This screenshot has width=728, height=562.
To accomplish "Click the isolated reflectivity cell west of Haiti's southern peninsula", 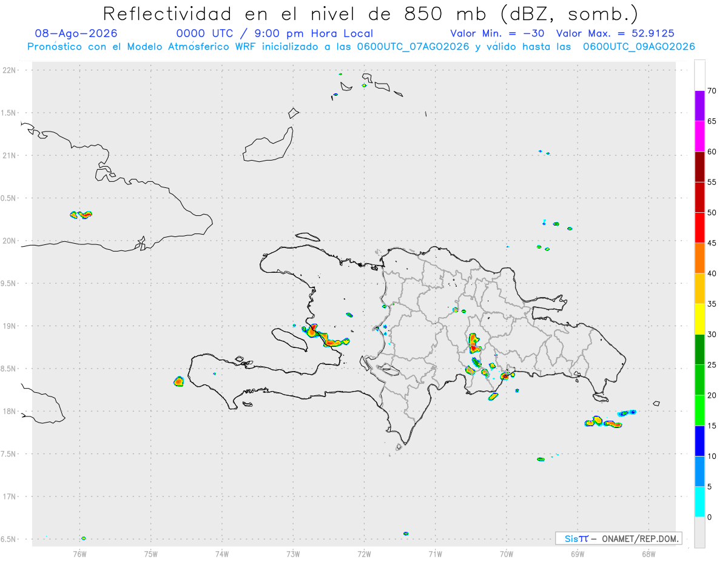I will (178, 381).
